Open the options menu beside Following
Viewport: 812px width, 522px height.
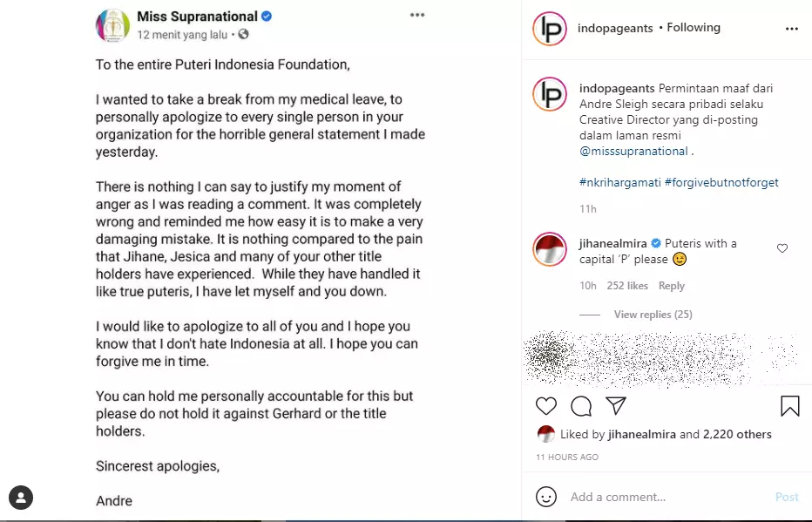point(792,28)
